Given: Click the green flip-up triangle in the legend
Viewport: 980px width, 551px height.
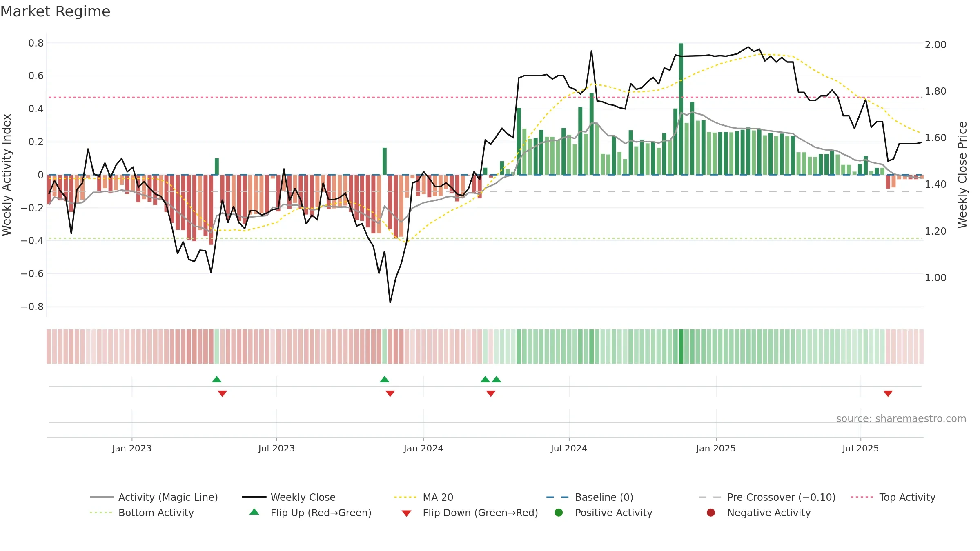Looking at the screenshot, I should click(254, 512).
